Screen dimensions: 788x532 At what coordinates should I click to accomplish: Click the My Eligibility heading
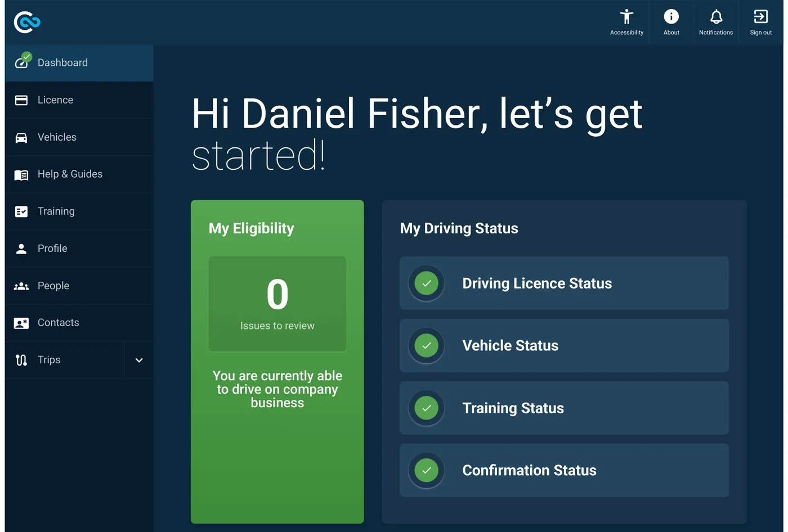click(x=252, y=228)
